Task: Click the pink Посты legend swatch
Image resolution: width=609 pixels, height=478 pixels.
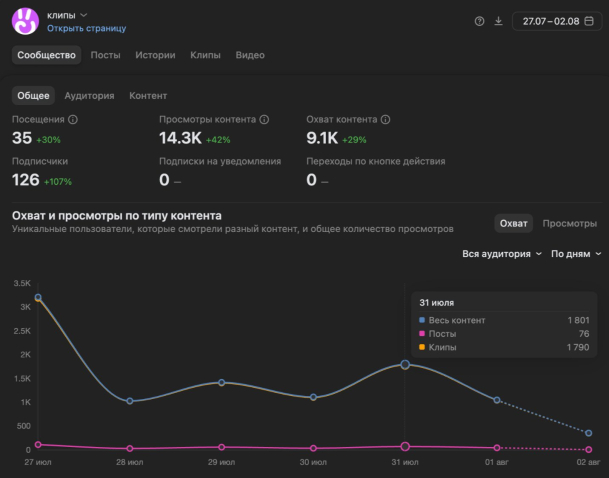Action: click(422, 334)
